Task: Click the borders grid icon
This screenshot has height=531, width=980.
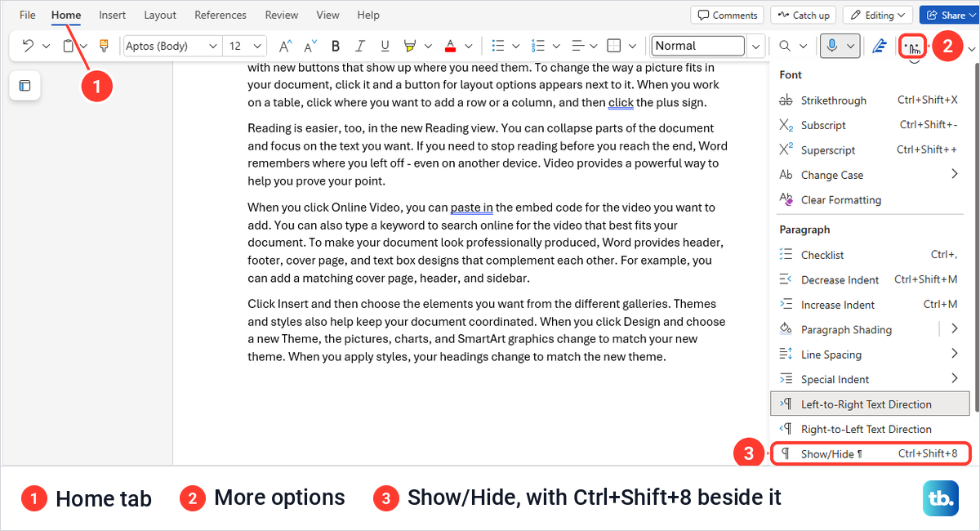Action: pyautogui.click(x=616, y=46)
